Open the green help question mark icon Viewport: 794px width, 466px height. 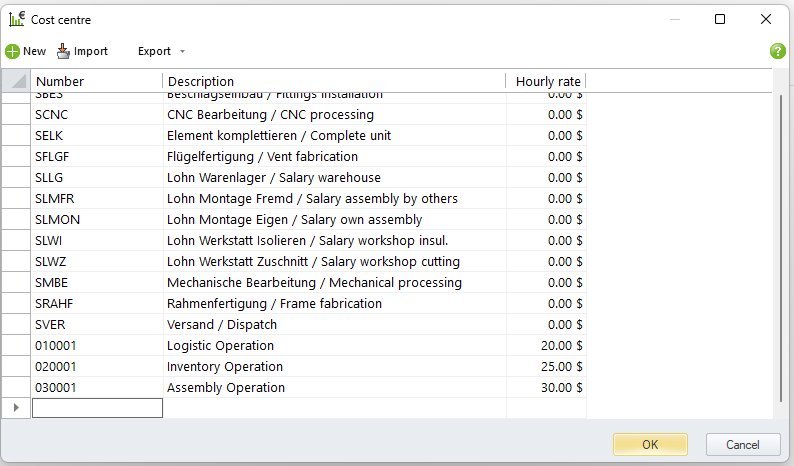(x=777, y=51)
